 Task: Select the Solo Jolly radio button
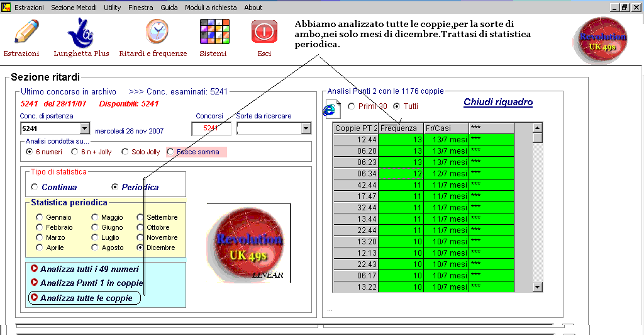coord(125,152)
